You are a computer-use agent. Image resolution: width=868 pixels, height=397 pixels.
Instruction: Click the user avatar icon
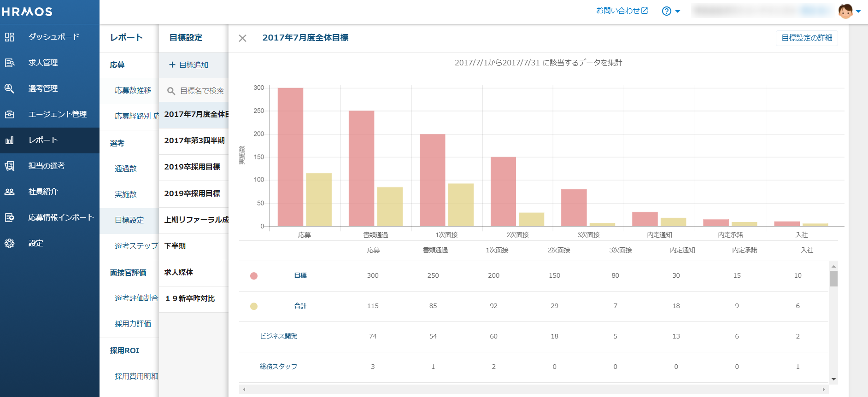point(845,11)
